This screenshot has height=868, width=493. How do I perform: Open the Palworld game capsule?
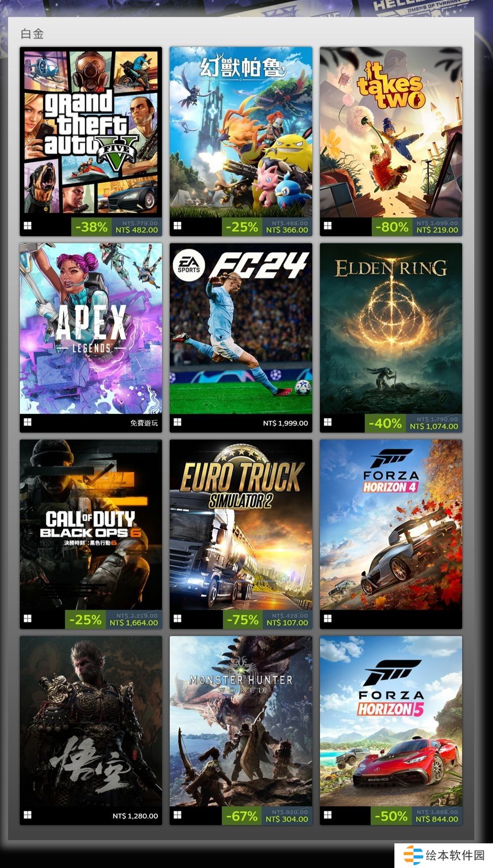[241, 132]
